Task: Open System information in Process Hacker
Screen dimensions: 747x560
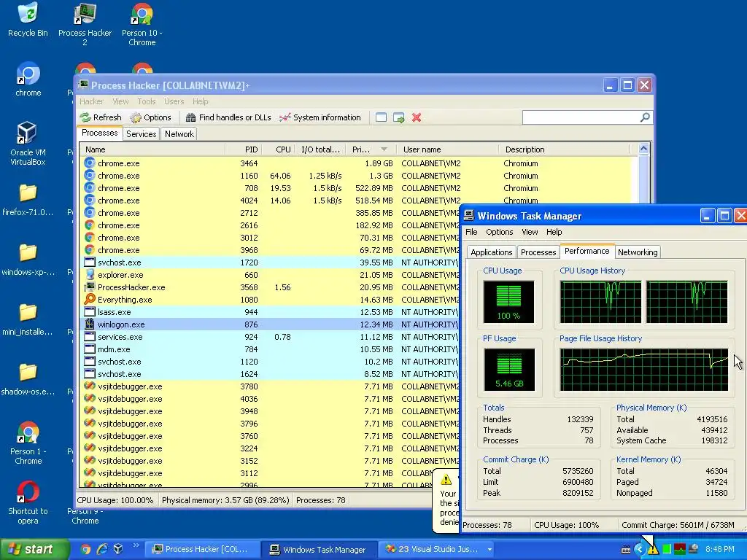Action: pos(320,117)
